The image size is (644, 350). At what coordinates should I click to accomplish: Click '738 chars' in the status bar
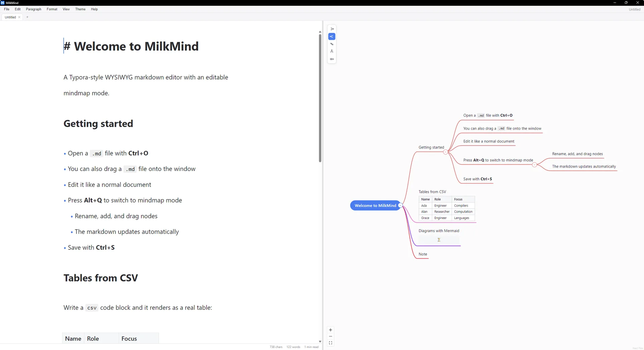pos(276,347)
